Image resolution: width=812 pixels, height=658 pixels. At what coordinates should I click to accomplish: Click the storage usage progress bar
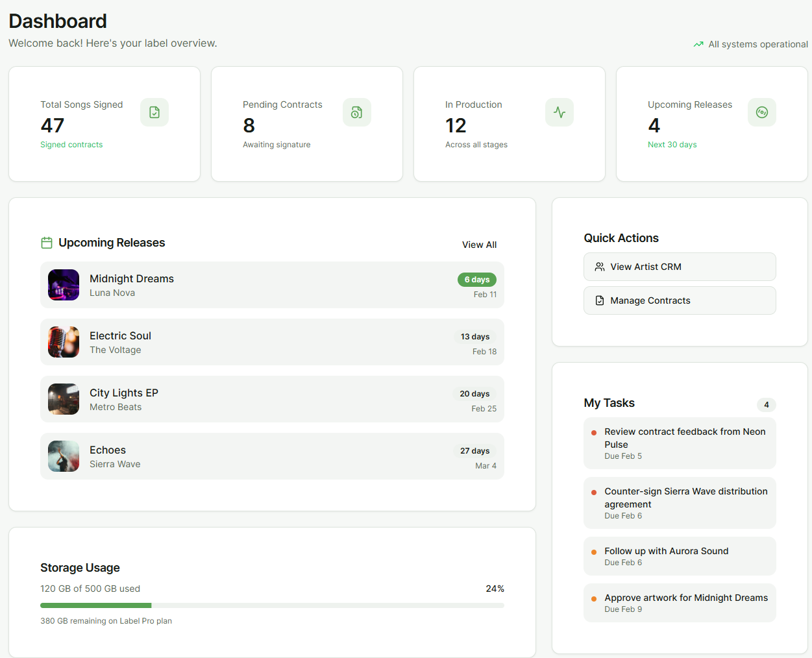(x=272, y=605)
